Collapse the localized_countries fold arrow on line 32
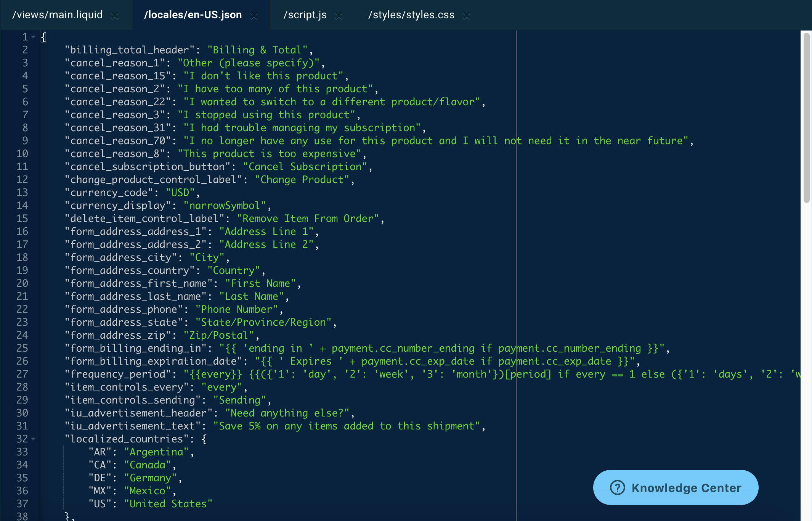Image resolution: width=812 pixels, height=521 pixels. point(34,439)
